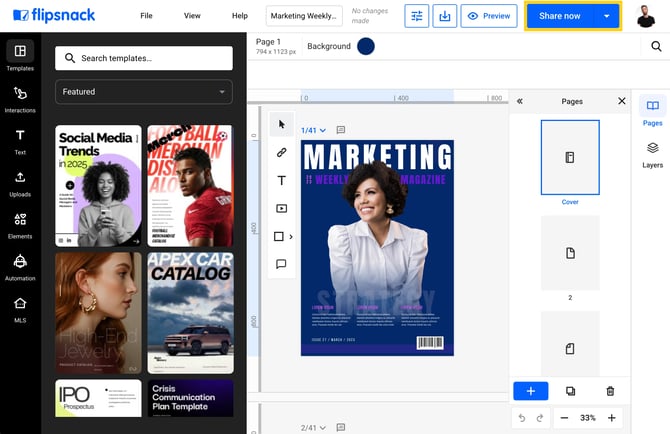This screenshot has height=434, width=670.
Task: Select the Text tool in canvas toolbar
Action: coord(281,181)
